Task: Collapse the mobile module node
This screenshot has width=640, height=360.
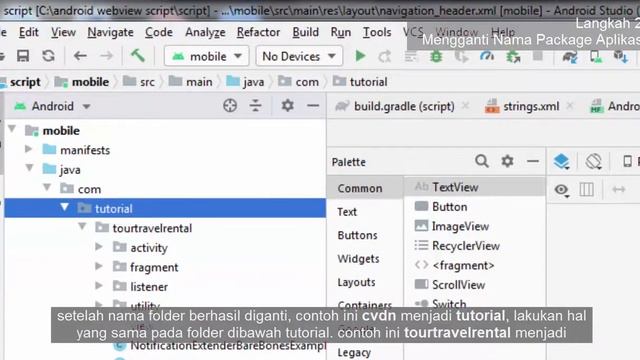Action: coord(12,129)
